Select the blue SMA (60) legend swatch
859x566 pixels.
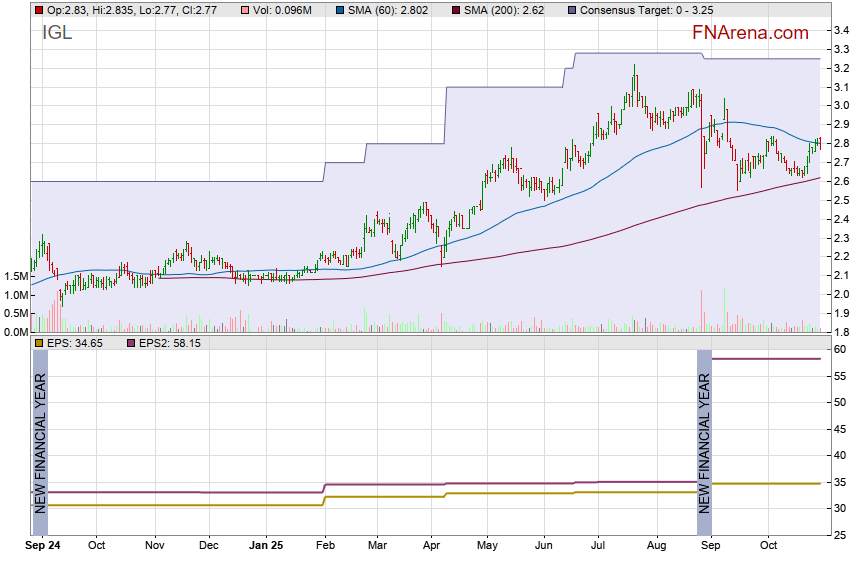[x=340, y=10]
